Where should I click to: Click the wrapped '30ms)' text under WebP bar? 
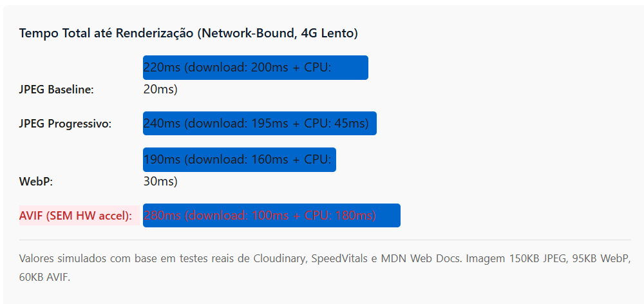coord(160,182)
